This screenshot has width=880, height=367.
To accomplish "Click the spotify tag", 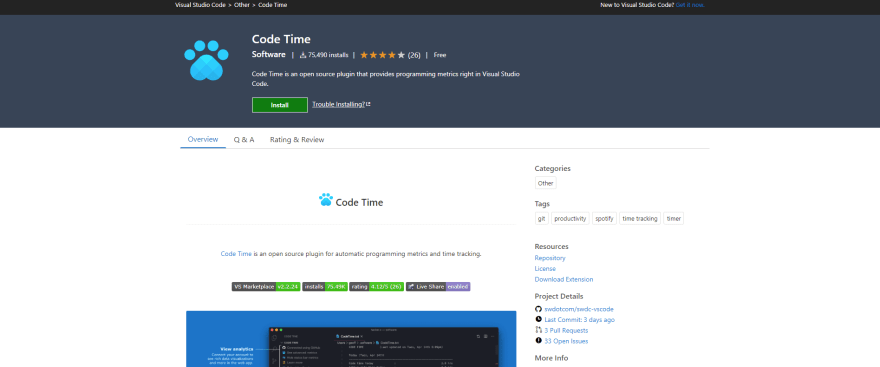I will point(604,219).
